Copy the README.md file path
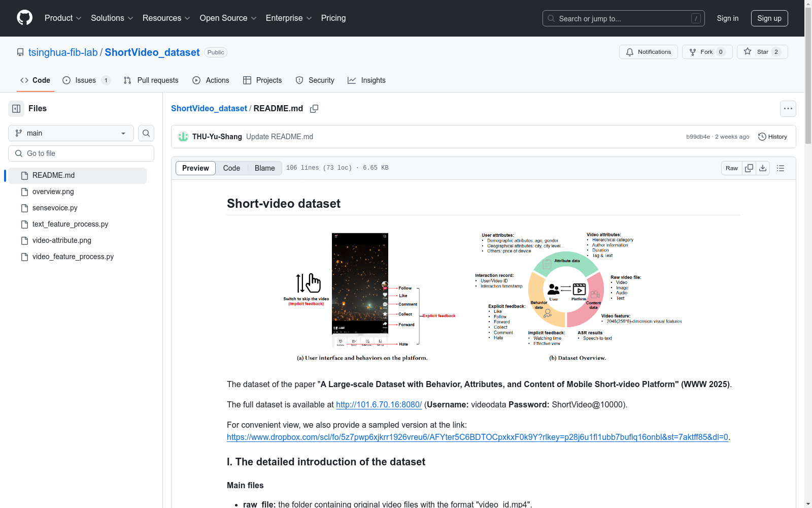The width and height of the screenshot is (812, 508). [314, 109]
